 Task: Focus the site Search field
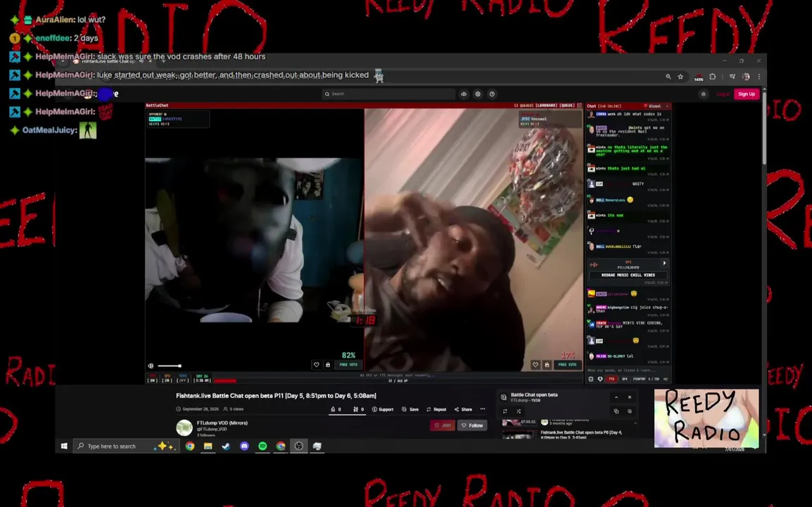[388, 94]
